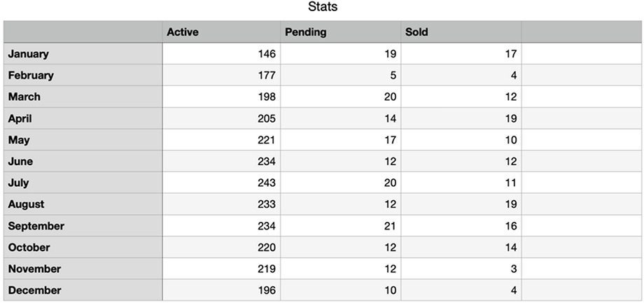Click the empty header cell after Sold
This screenshot has width=644, height=303.
pyautogui.click(x=581, y=32)
